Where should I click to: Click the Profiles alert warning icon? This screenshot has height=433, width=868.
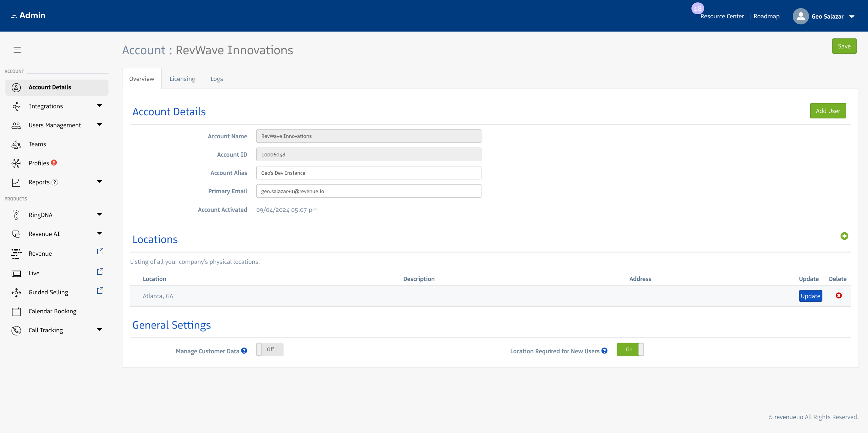[54, 163]
